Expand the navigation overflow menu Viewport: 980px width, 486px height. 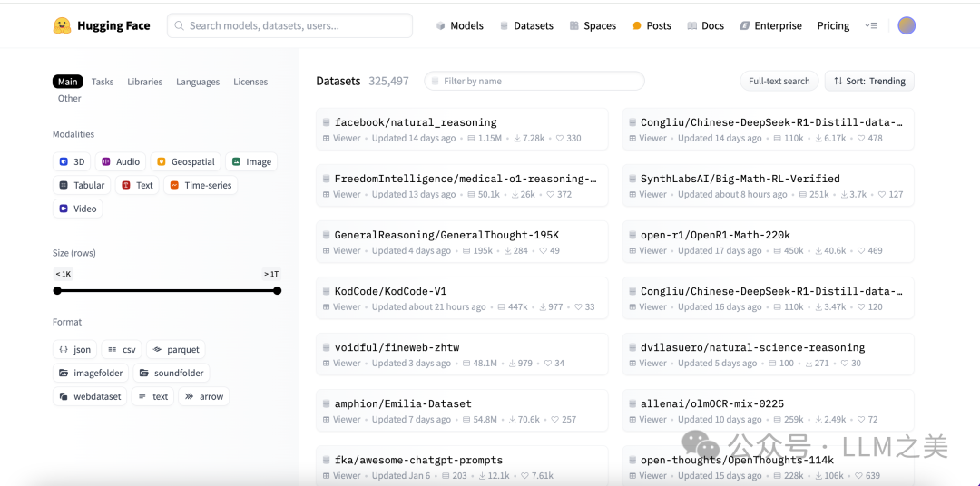(871, 25)
